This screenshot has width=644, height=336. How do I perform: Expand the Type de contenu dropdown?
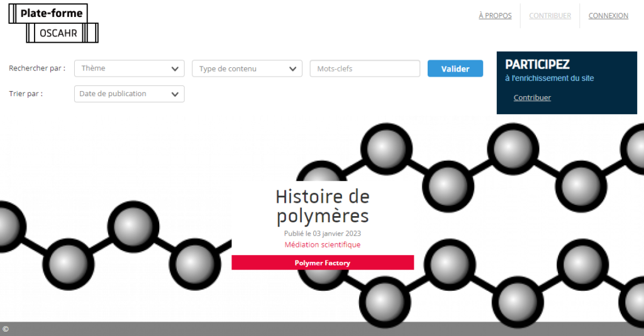click(x=247, y=68)
